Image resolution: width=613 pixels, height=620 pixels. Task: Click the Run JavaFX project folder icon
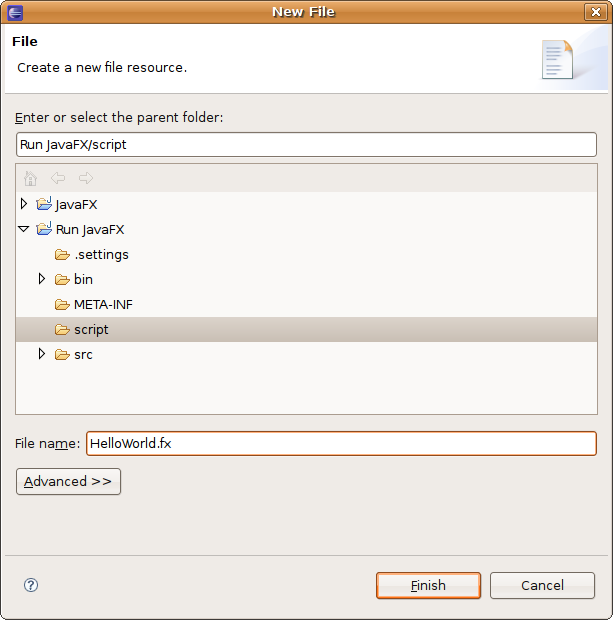point(44,229)
